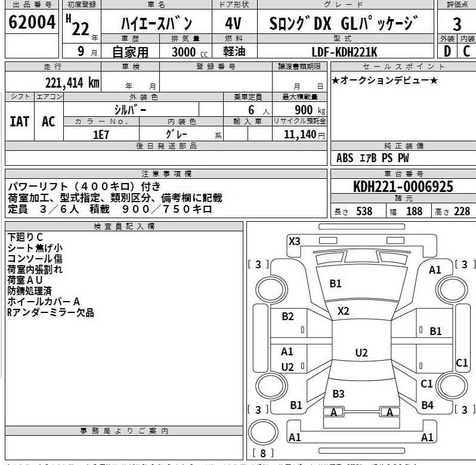The image size is (476, 465).
Task: Select interior color グレー
Action: 177,134
